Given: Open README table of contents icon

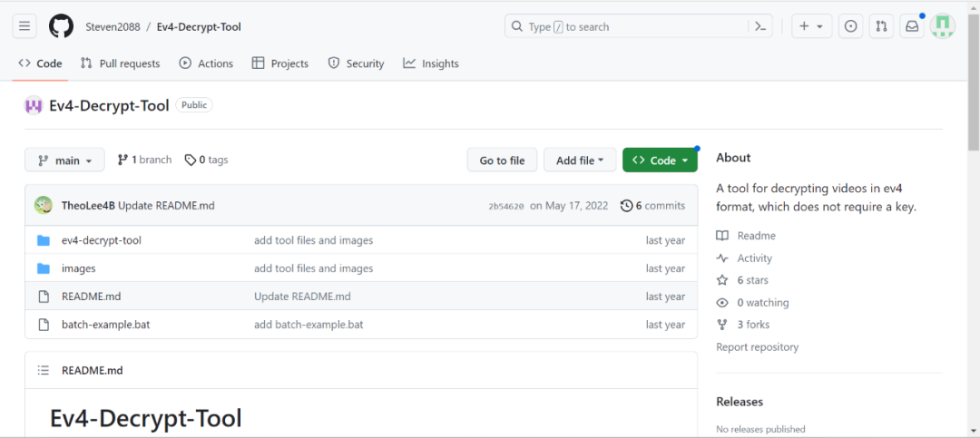Looking at the screenshot, I should coord(43,370).
